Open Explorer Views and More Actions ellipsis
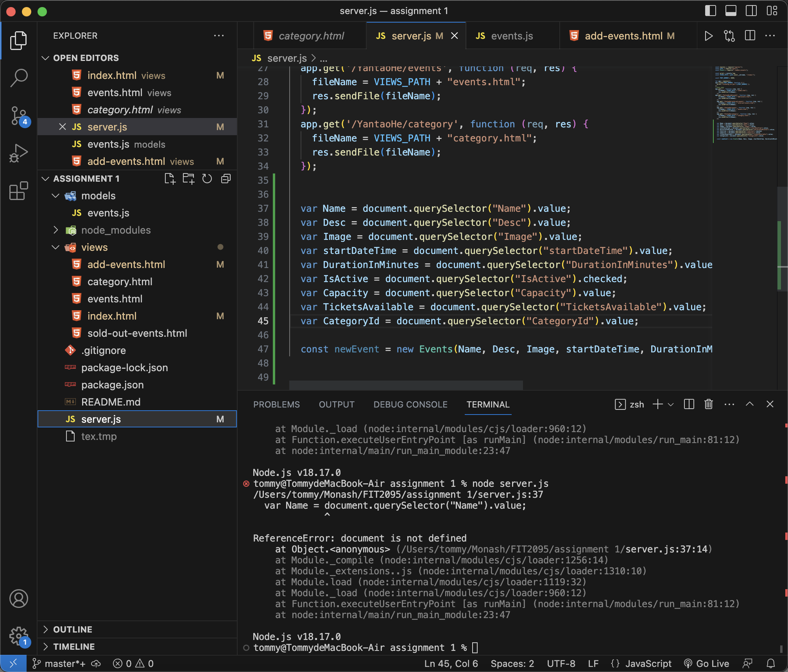This screenshot has height=672, width=788. pos(219,36)
